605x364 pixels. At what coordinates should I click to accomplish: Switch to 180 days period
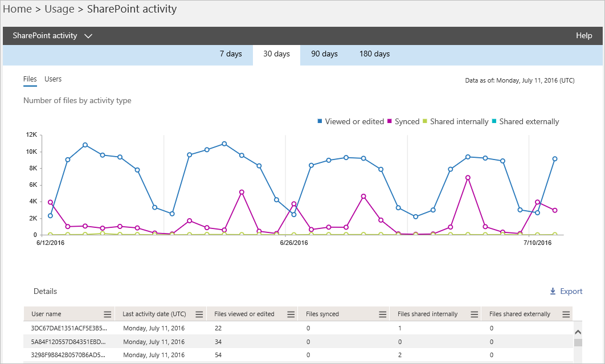click(x=375, y=54)
